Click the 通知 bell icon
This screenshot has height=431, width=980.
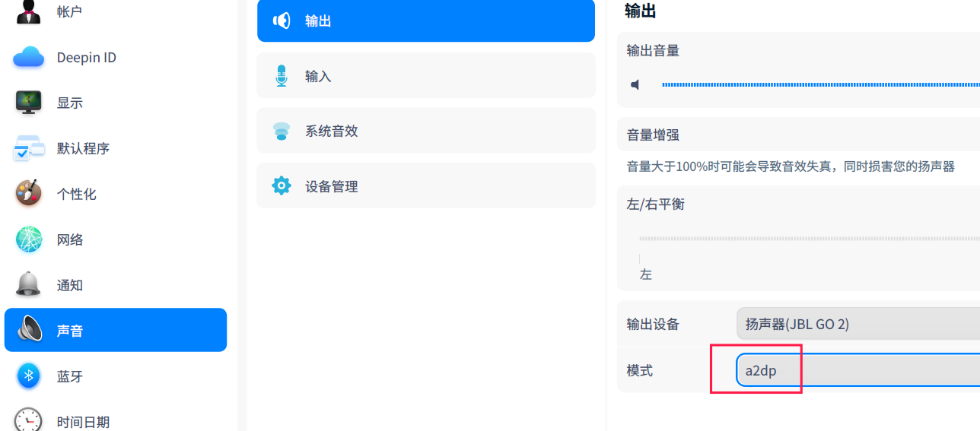(x=29, y=285)
